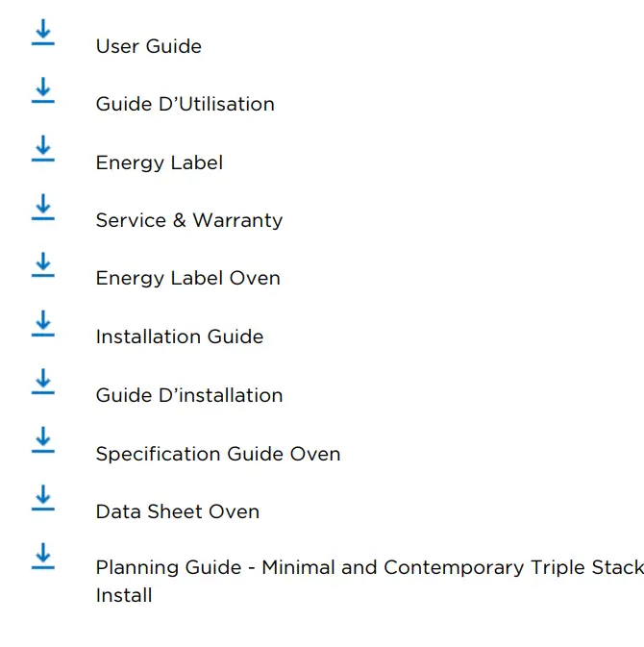Viewport: 644px width, 647px height.
Task: Open the Installation Guide link
Action: (x=179, y=336)
